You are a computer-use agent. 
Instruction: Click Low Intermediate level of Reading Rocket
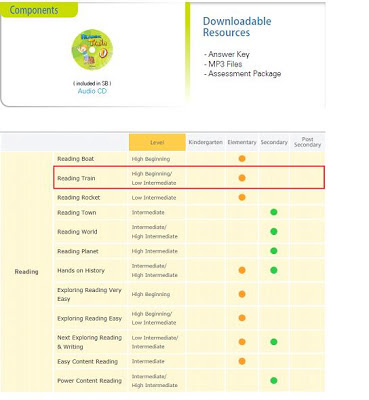click(x=154, y=198)
